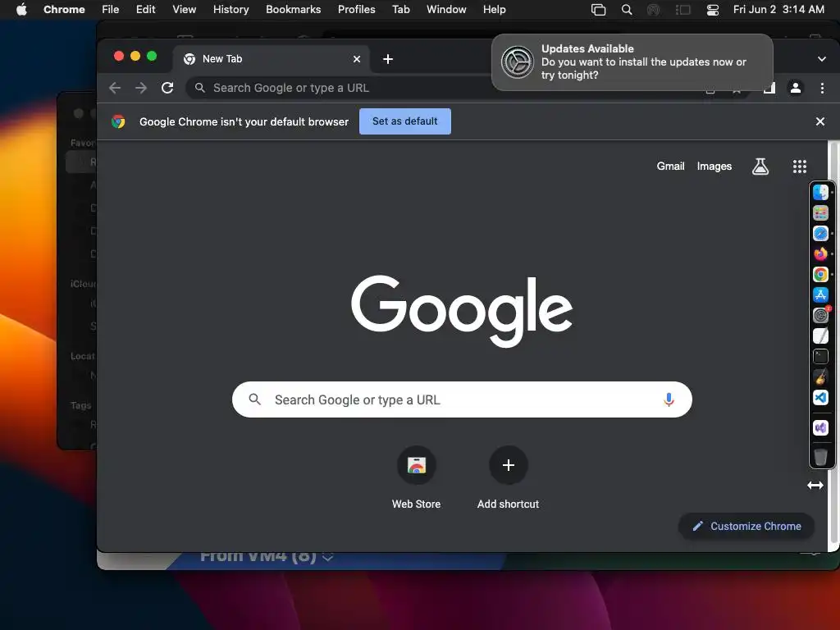This screenshot has height=630, width=840.
Task: Open a new tab with plus button
Action: (388, 59)
